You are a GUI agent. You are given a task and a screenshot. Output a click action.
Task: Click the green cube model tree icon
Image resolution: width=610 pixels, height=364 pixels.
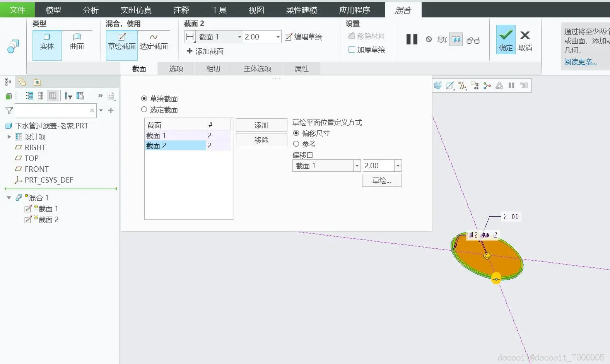click(x=9, y=96)
